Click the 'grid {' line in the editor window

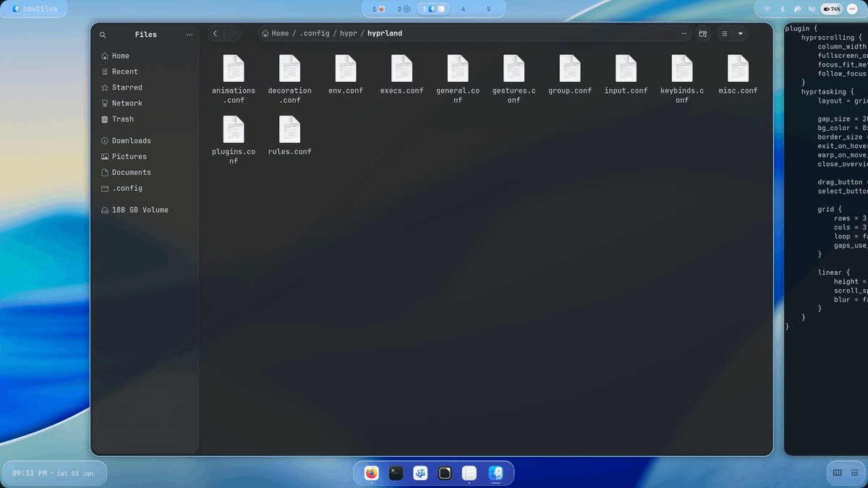[830, 210]
